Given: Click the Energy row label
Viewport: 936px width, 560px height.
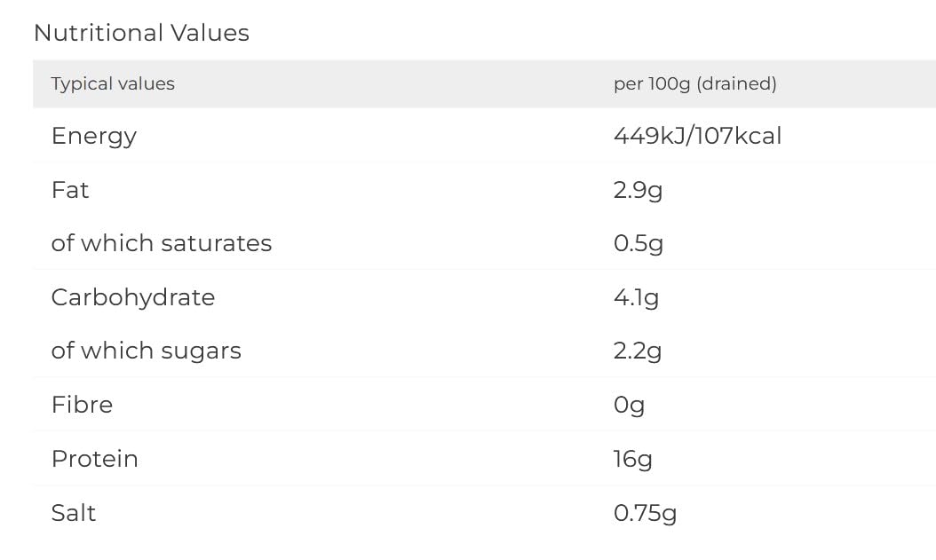Looking at the screenshot, I should coord(94,136).
